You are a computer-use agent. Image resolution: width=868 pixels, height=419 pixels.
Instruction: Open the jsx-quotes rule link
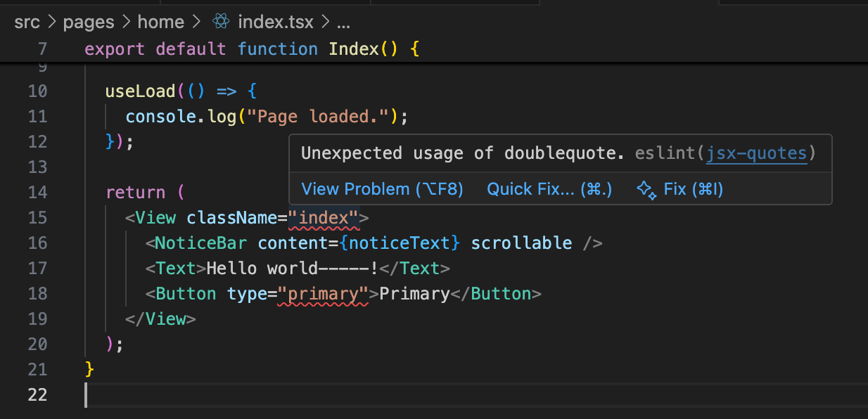pos(756,153)
